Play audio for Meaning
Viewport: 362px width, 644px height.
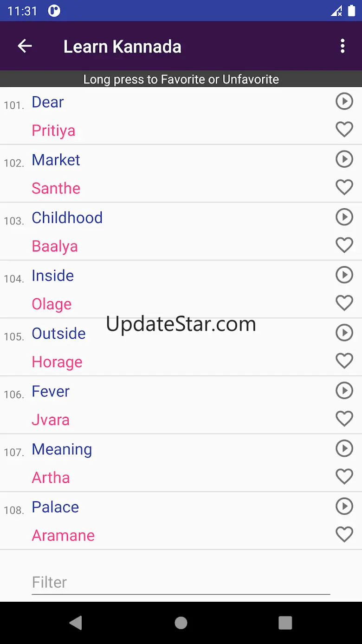[x=344, y=448]
